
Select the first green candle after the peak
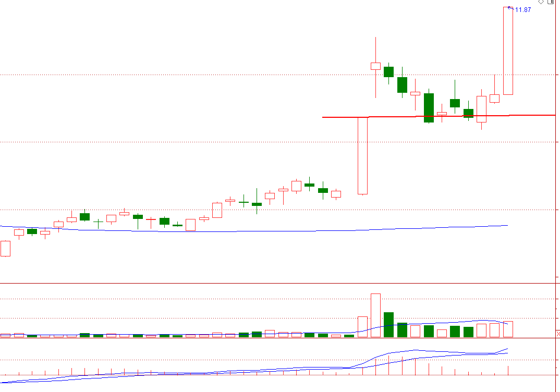tap(388, 72)
